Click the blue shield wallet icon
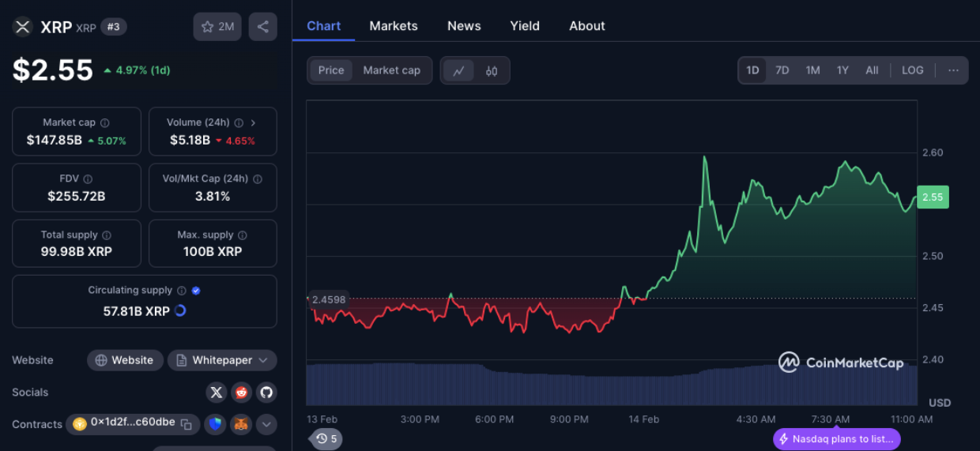 pyautogui.click(x=216, y=424)
